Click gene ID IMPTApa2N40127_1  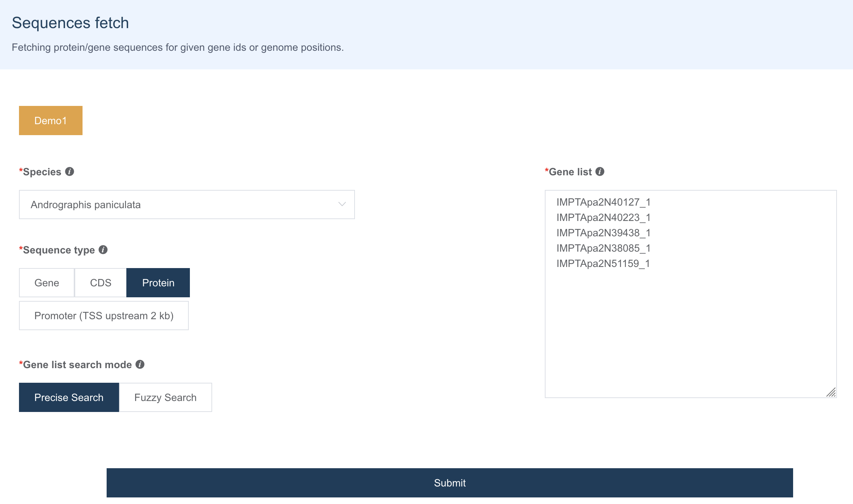pos(604,202)
